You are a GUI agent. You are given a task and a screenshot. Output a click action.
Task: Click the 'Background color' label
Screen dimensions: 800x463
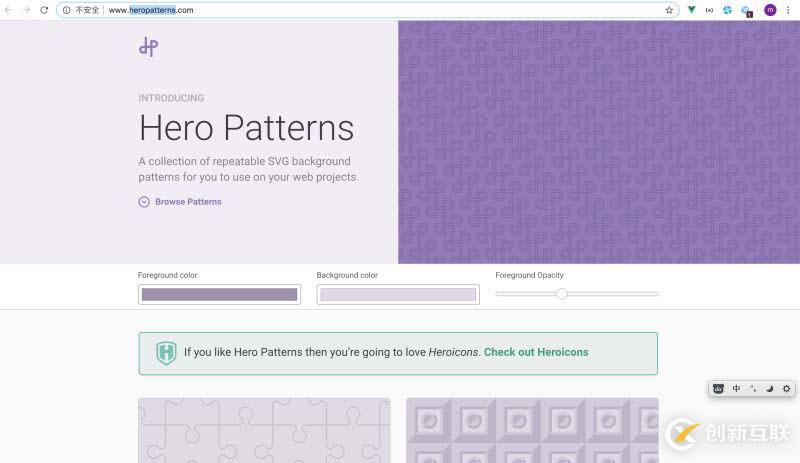(347, 275)
